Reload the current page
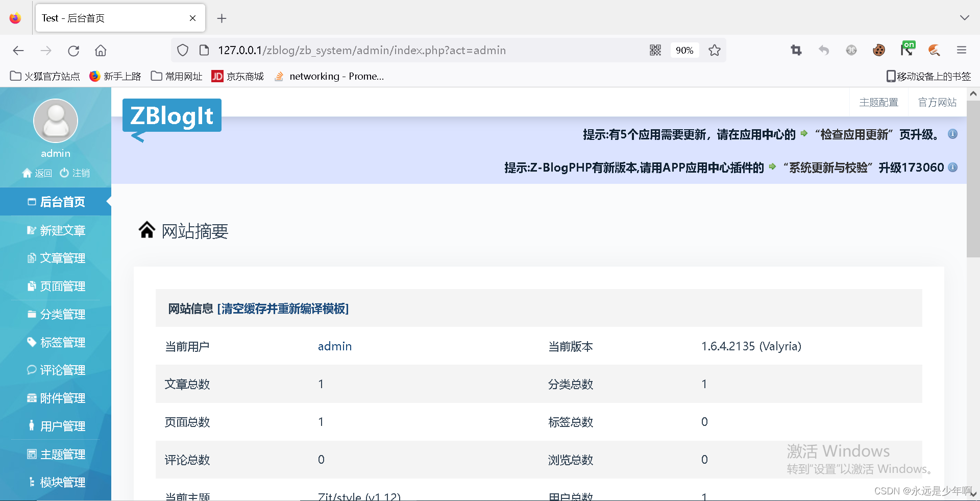 [73, 50]
